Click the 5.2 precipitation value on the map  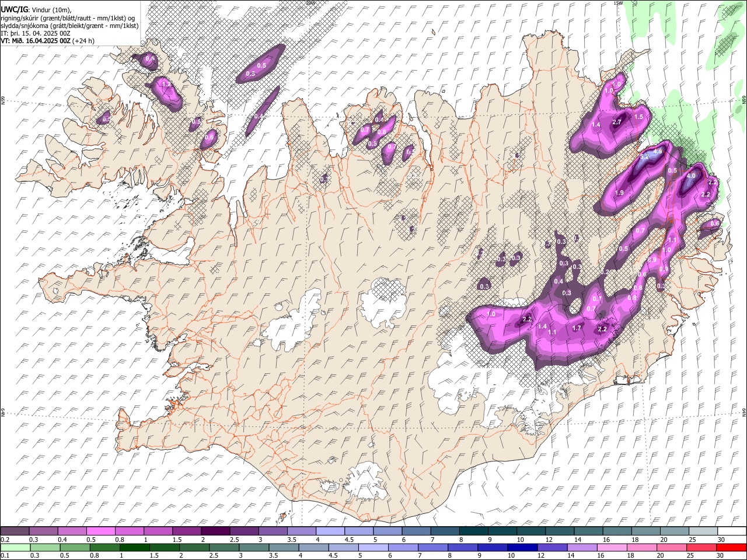coord(644,157)
